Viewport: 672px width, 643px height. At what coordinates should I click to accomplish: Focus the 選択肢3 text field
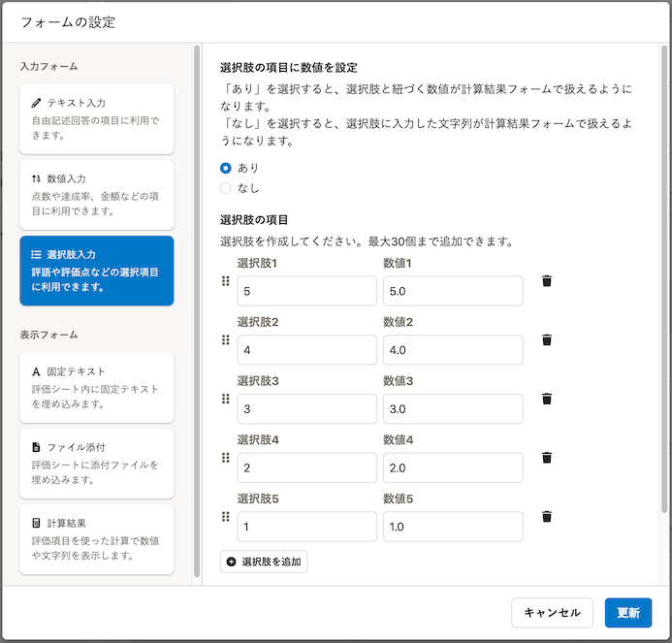306,409
